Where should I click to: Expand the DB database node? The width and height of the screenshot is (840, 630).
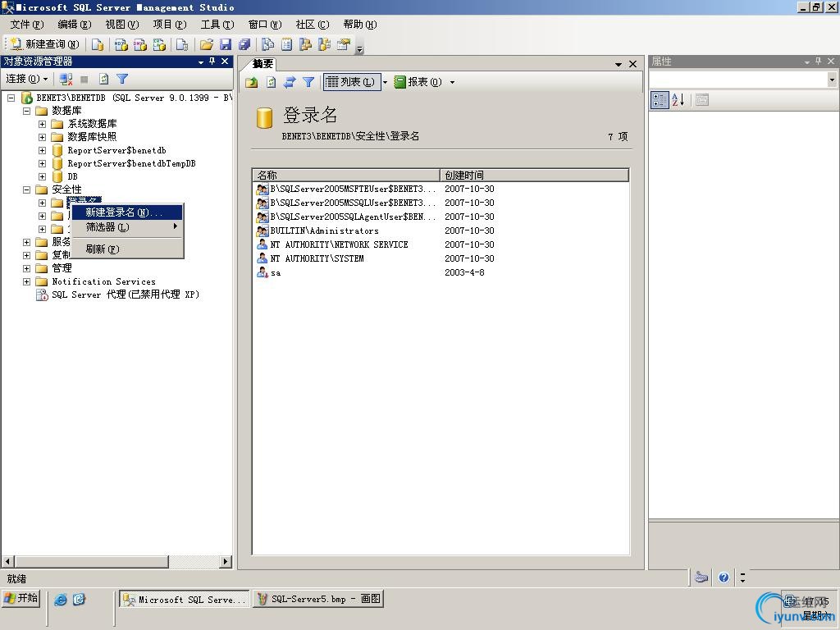(x=42, y=176)
